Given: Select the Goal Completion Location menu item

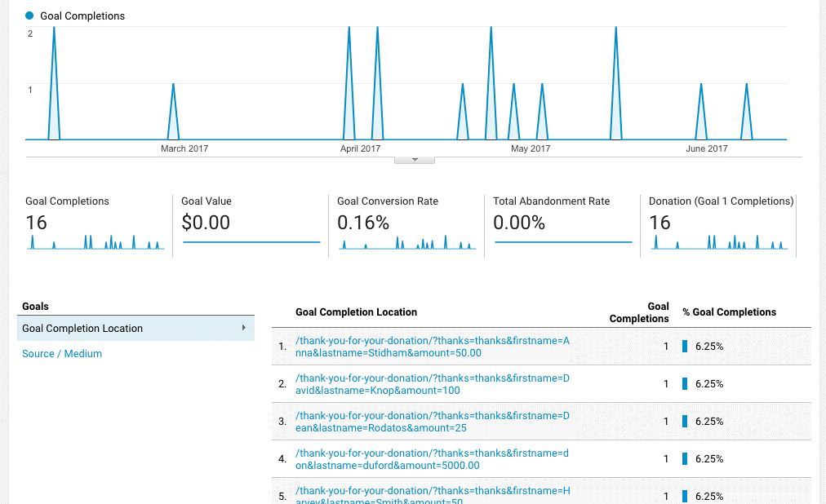Looking at the screenshot, I should 82,329.
